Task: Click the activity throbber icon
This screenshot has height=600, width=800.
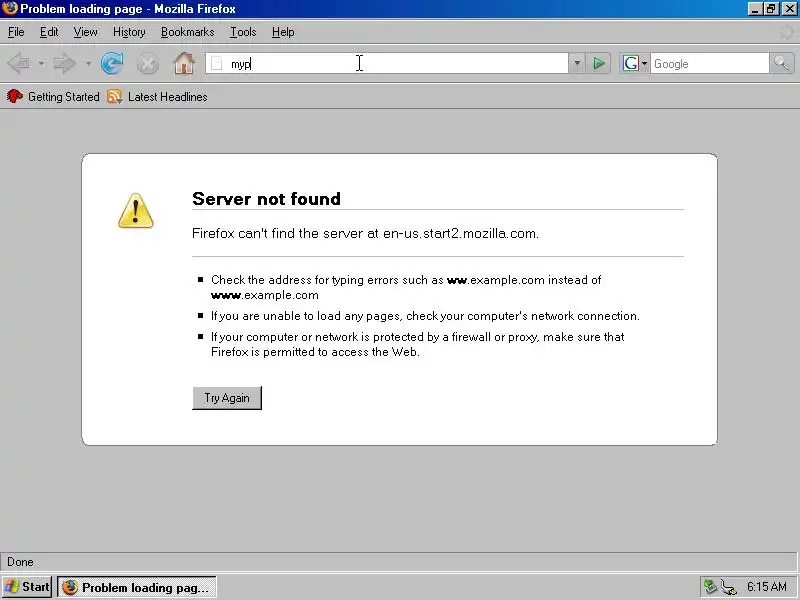Action: coord(787,33)
